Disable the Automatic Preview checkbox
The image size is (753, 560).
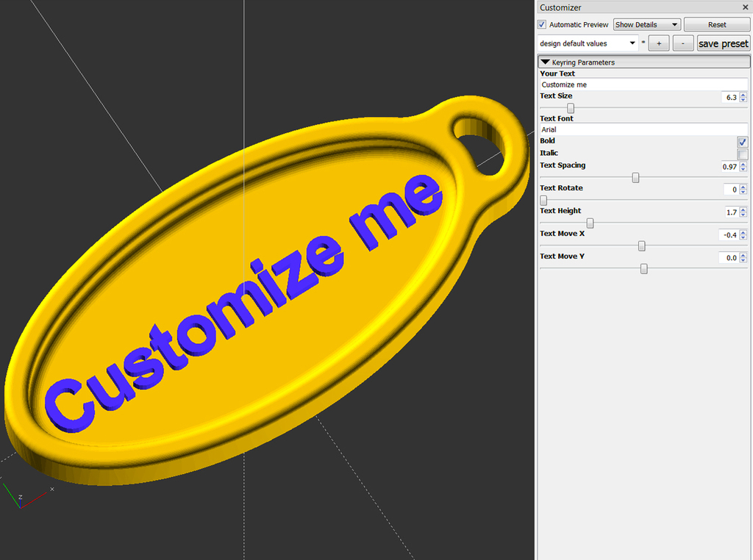542,24
